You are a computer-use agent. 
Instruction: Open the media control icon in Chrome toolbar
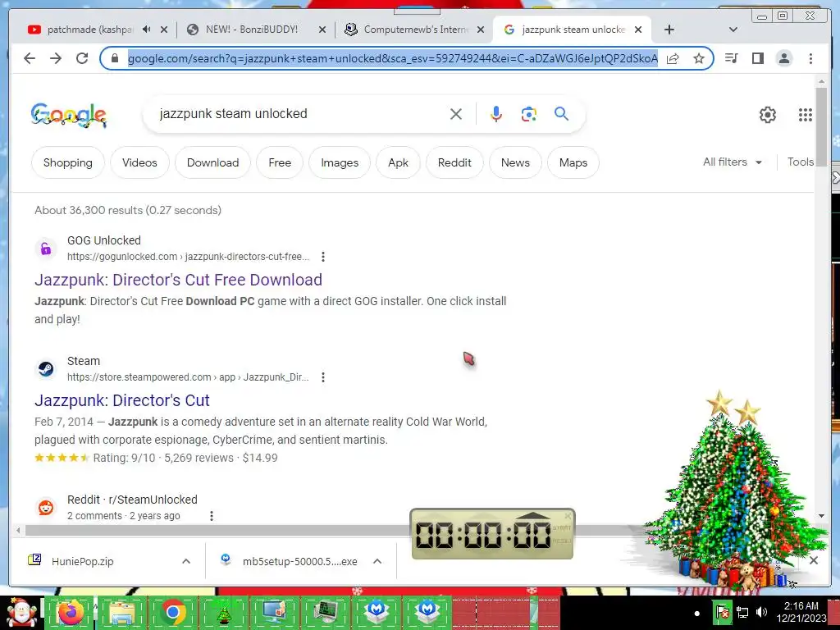coord(731,58)
